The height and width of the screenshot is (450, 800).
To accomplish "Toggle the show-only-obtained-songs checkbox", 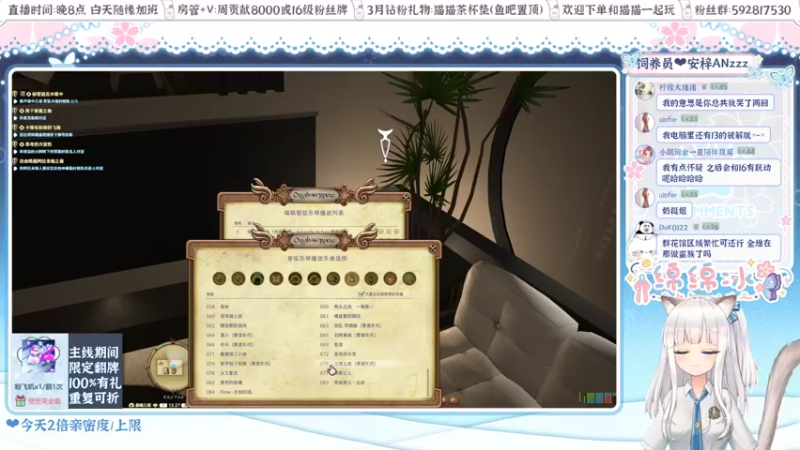I will pos(361,294).
